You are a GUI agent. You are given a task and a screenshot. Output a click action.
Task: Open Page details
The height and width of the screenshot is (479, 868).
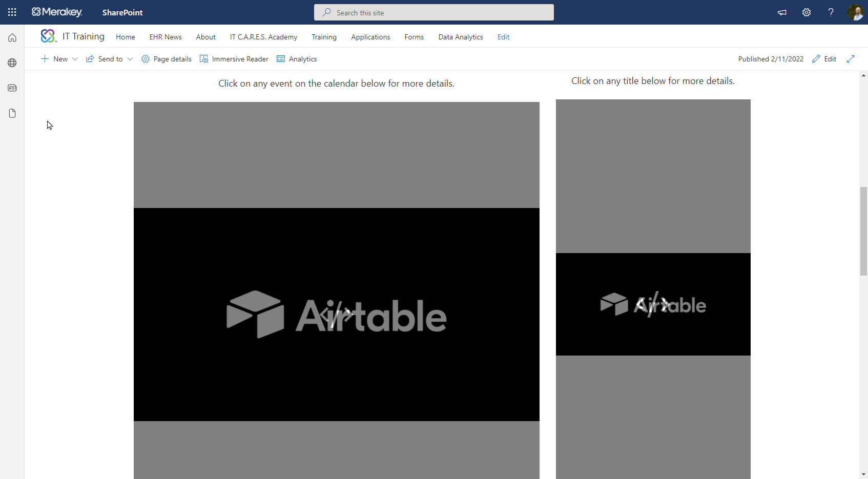(x=167, y=59)
